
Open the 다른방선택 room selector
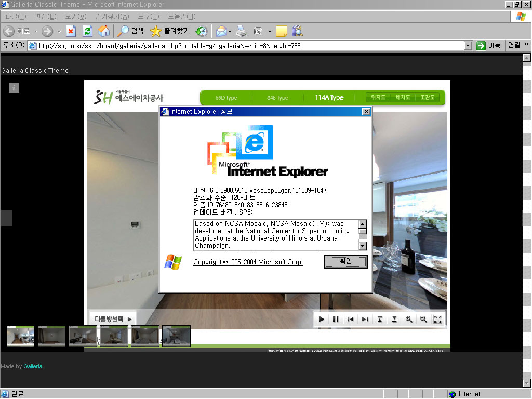tap(113, 318)
